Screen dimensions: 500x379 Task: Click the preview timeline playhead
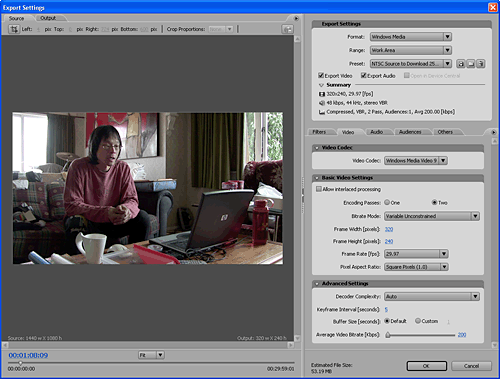tap(20, 363)
